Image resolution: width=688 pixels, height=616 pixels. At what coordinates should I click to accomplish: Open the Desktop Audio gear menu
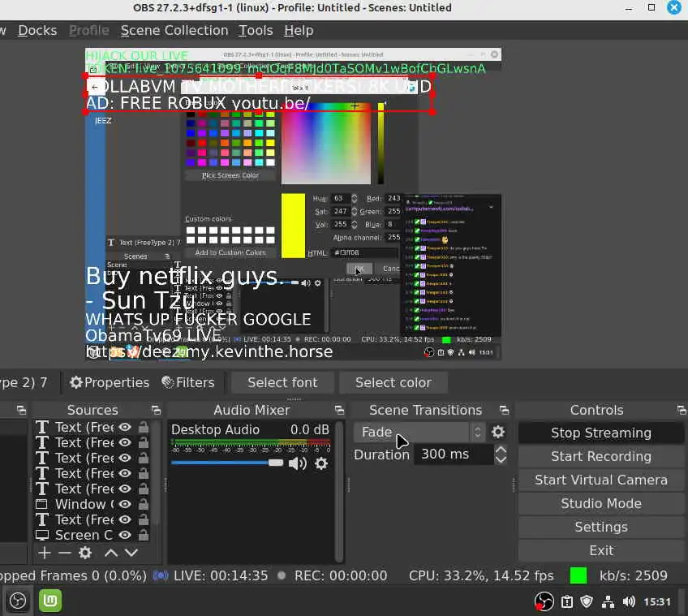321,463
